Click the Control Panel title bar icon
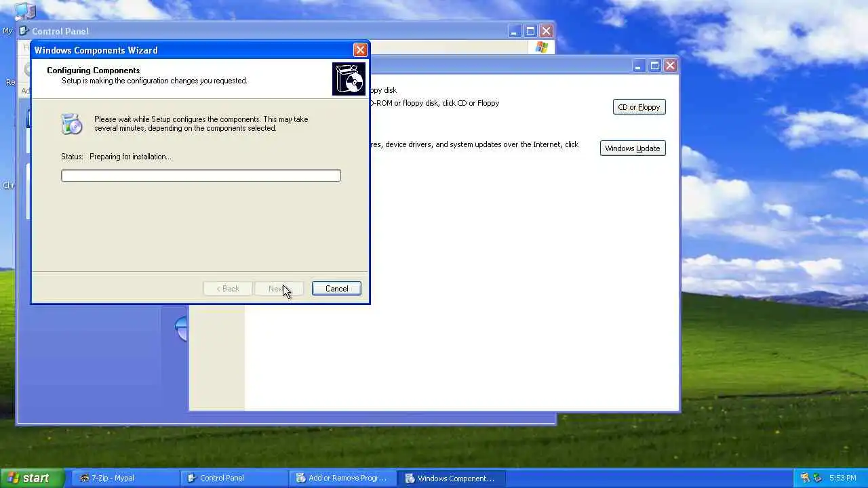This screenshot has height=488, width=868. (x=24, y=31)
